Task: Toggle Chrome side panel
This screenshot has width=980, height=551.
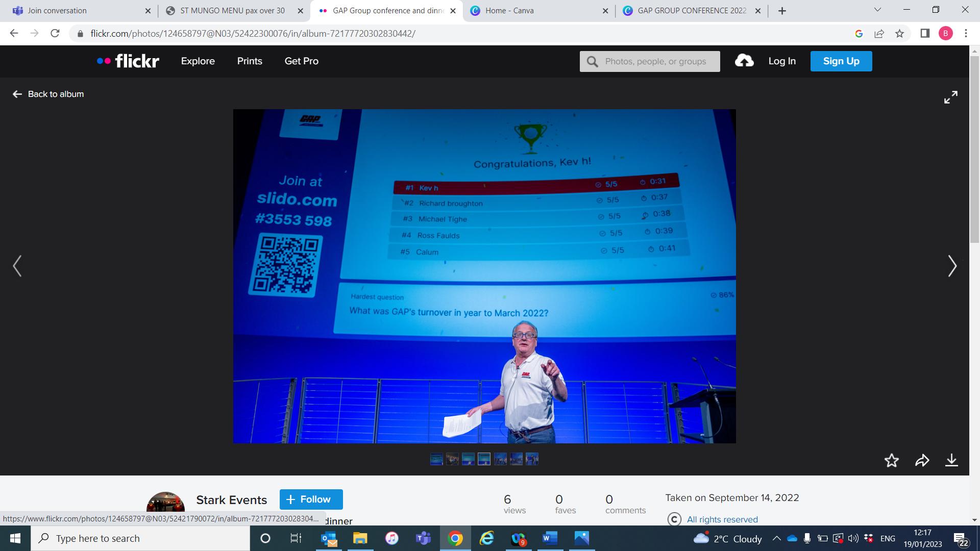Action: tap(924, 34)
